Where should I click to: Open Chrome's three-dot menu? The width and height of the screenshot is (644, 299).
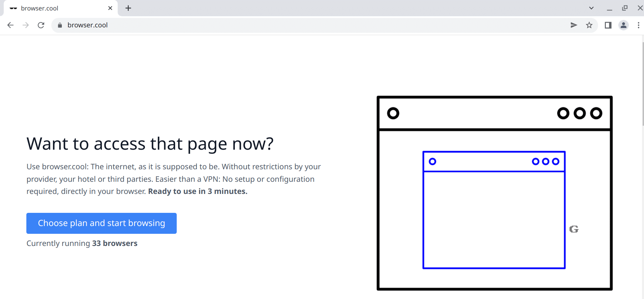(x=638, y=25)
